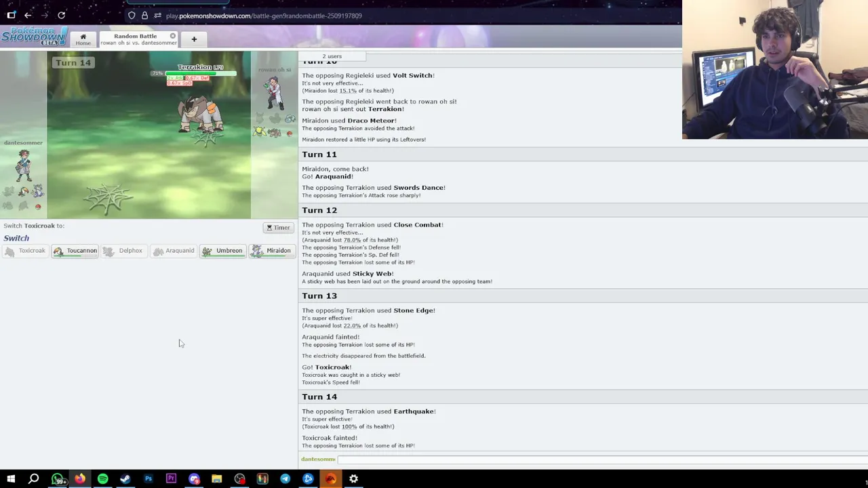Click rowan oh si trainer avatar
Image resolution: width=868 pixels, height=488 pixels.
click(274, 94)
